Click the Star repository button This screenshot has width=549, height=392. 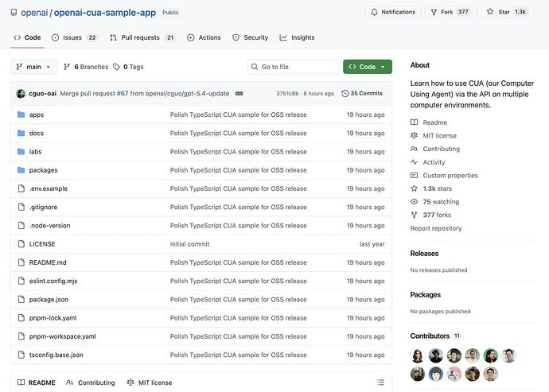tap(502, 12)
